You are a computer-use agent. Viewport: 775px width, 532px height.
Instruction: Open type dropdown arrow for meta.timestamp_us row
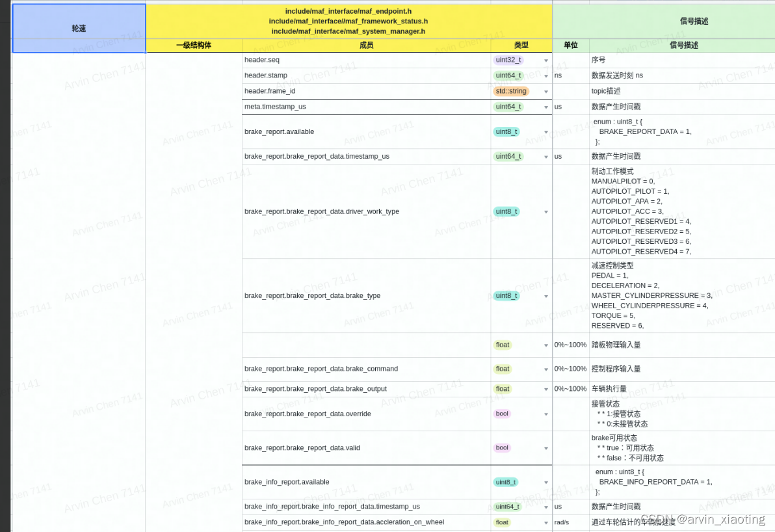546,107
